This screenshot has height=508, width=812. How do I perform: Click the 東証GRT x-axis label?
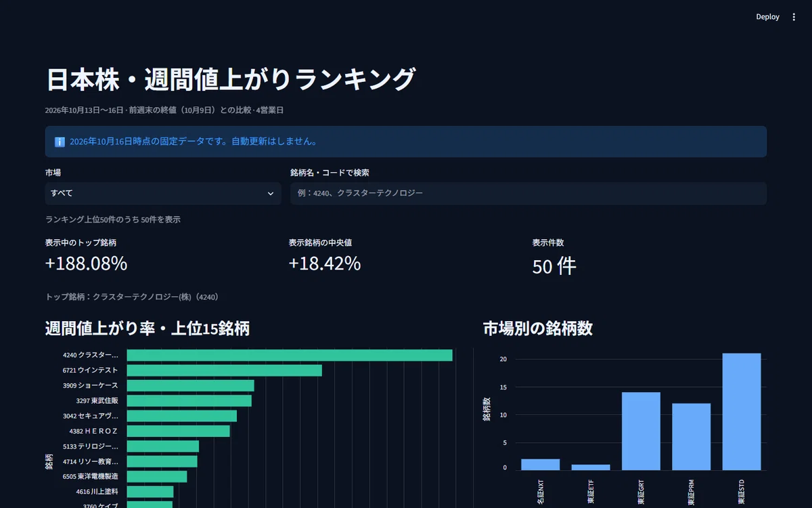(641, 491)
